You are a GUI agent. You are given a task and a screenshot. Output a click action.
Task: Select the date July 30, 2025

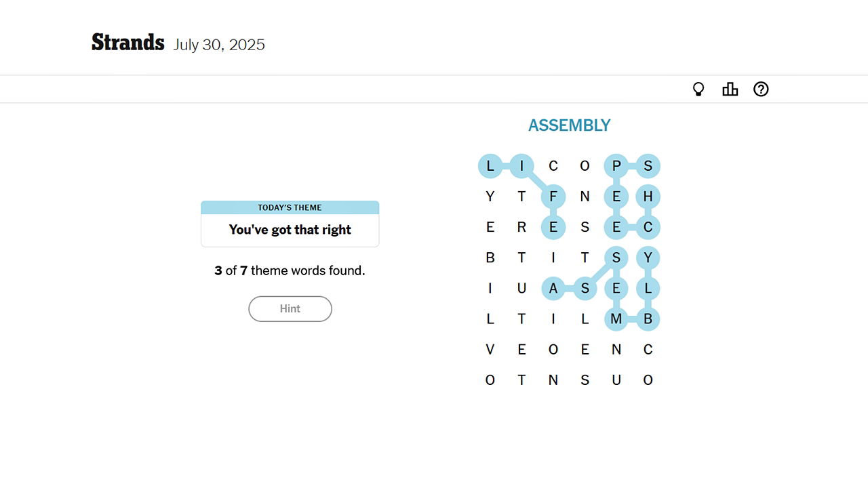pos(219,45)
